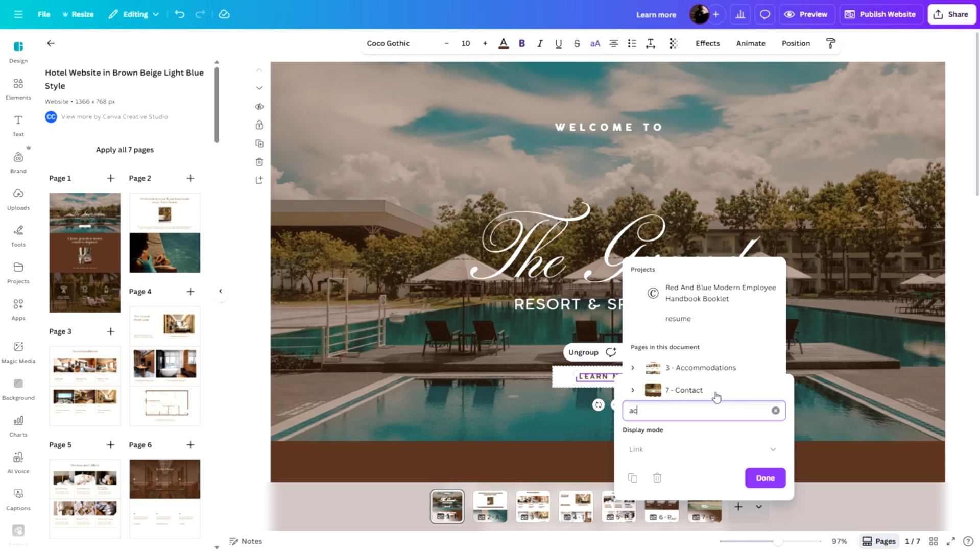Open the comments speech bubble icon
This screenshot has height=551, width=980.
(764, 14)
